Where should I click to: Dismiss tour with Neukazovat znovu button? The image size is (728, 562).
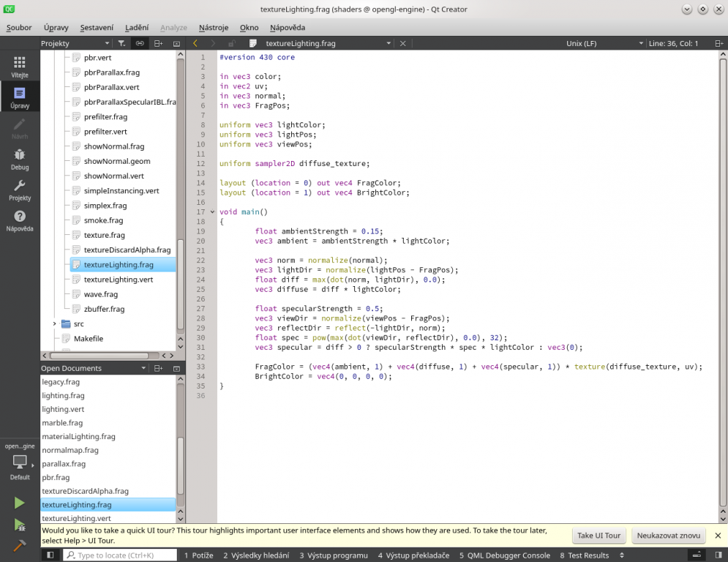click(x=667, y=535)
